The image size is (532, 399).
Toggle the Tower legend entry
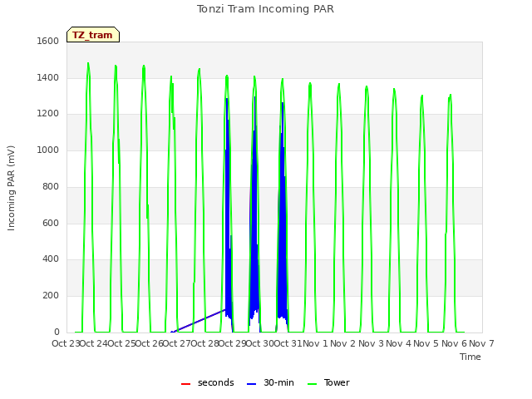coord(328,382)
